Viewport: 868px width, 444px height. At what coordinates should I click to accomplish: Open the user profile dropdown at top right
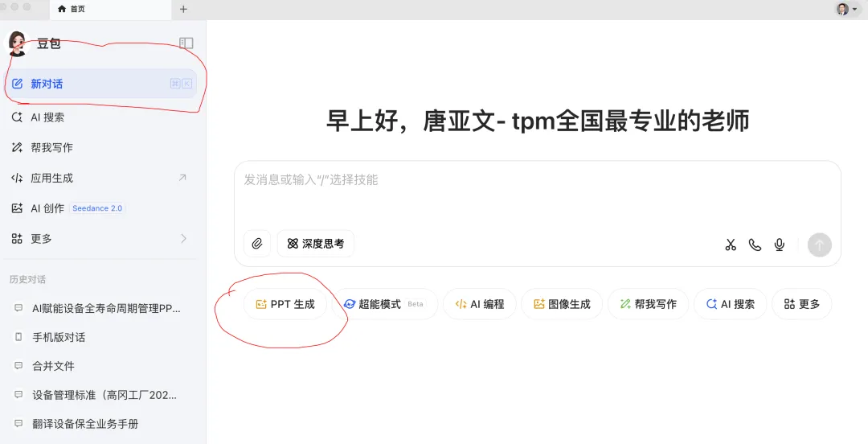846,9
